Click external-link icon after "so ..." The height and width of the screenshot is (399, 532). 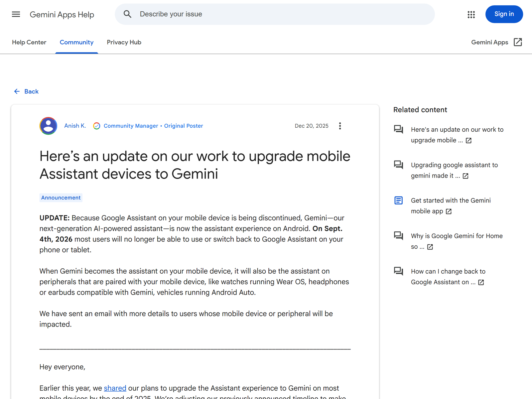point(430,247)
